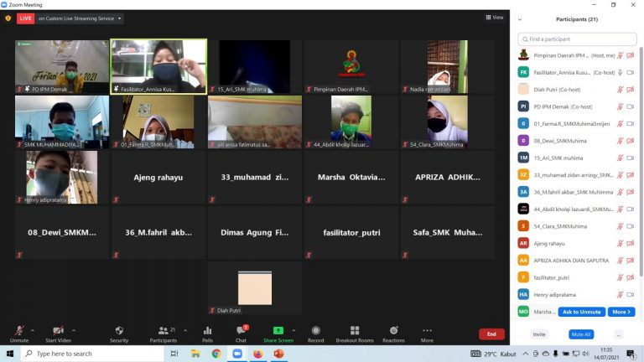Click the red End meeting button
Screen dimensions: 644x362
pos(491,334)
